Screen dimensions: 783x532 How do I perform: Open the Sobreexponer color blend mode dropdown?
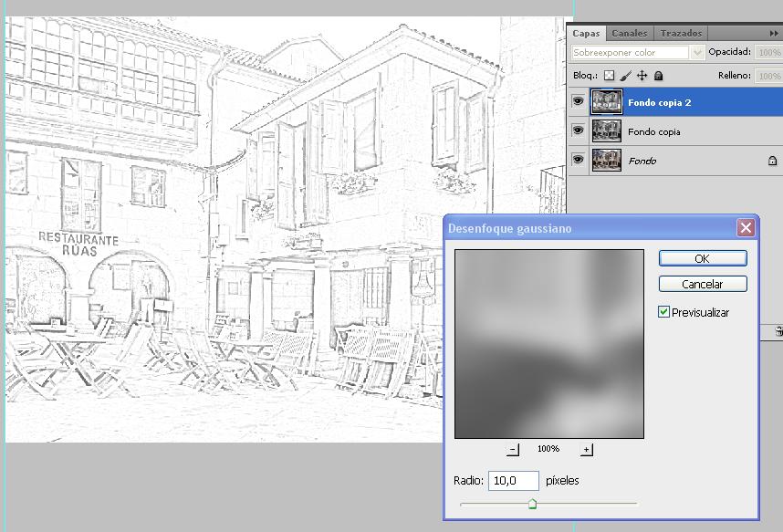coord(637,53)
